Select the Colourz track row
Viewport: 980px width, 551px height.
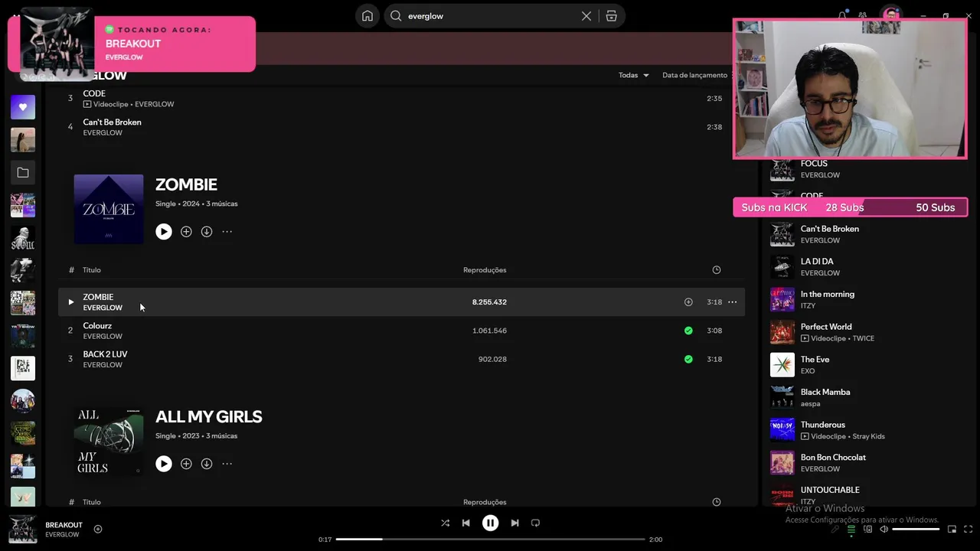click(x=401, y=331)
